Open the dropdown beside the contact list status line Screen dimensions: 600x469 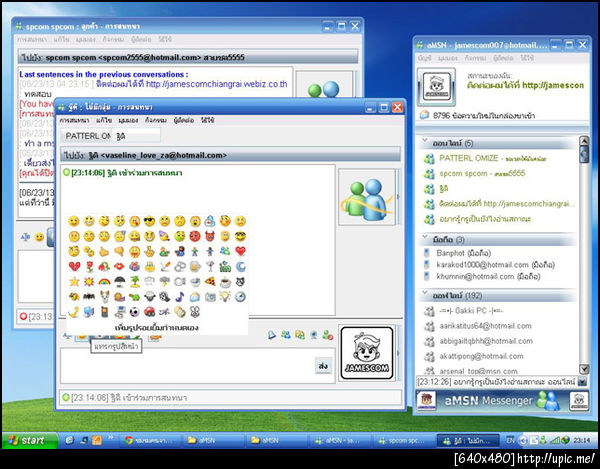[582, 381]
